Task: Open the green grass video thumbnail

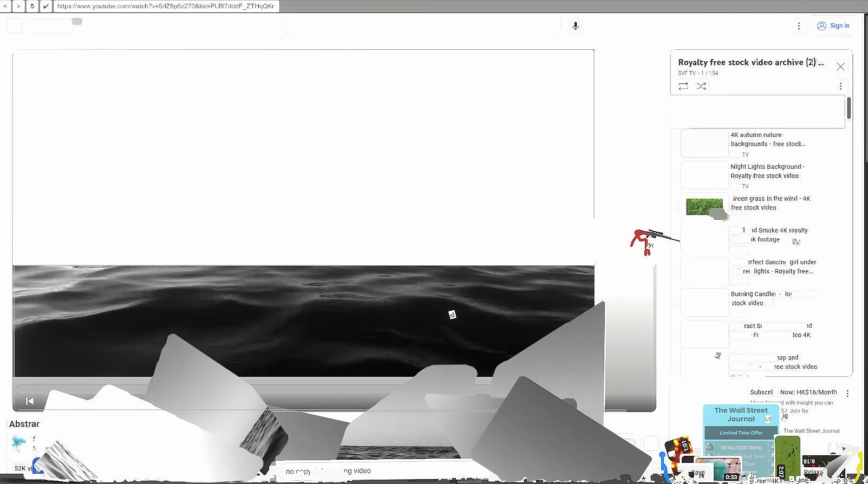Action: (704, 207)
